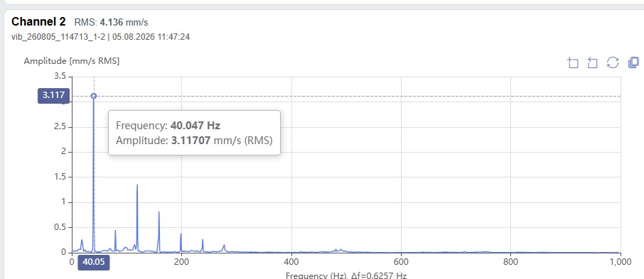Click the 3.117 amplitude axis pointer label
The height and width of the screenshot is (279, 644).
(54, 96)
